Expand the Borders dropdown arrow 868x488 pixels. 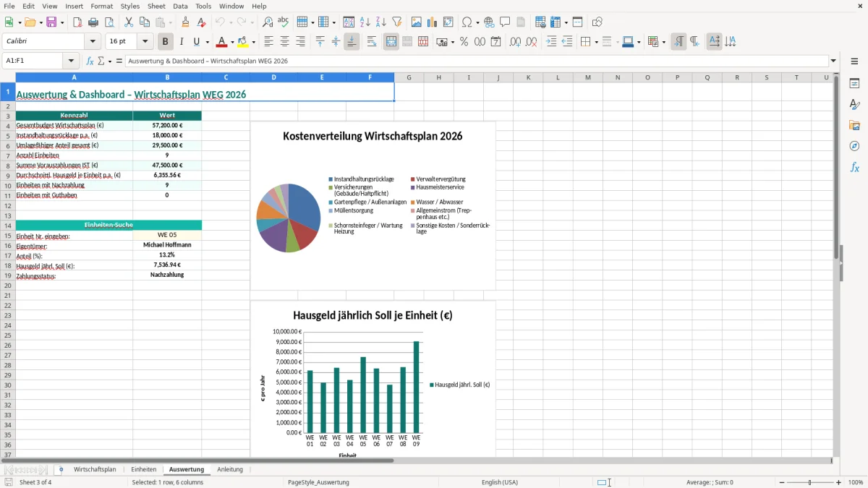[x=596, y=42]
